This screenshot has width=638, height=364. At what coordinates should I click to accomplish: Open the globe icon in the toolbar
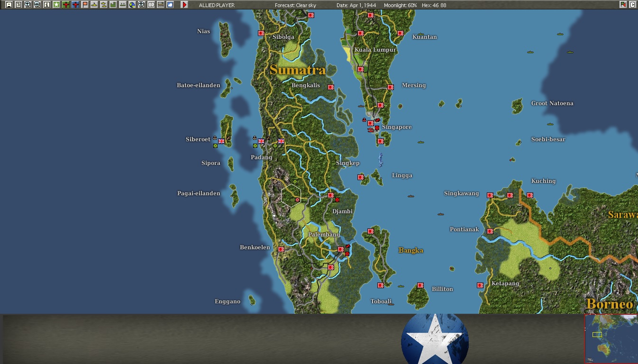(x=132, y=5)
